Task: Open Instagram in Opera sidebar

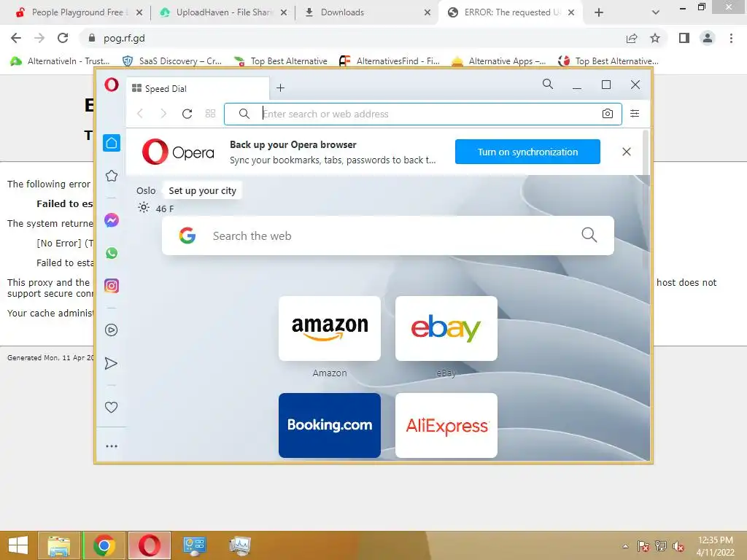Action: click(112, 286)
